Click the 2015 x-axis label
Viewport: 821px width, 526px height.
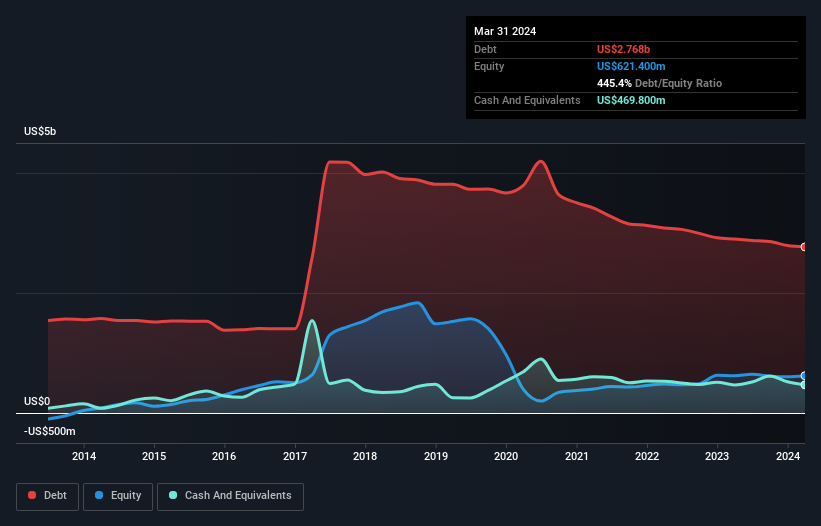[x=154, y=456]
